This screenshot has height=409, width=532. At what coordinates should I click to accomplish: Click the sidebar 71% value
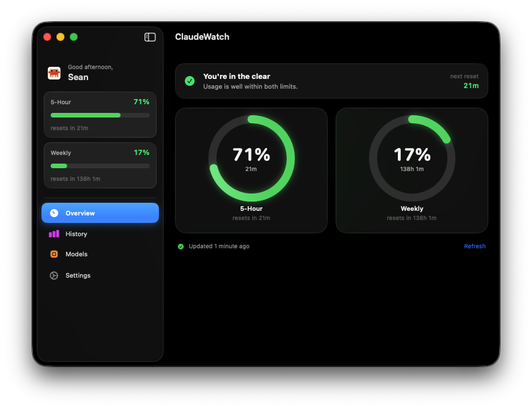click(x=142, y=102)
